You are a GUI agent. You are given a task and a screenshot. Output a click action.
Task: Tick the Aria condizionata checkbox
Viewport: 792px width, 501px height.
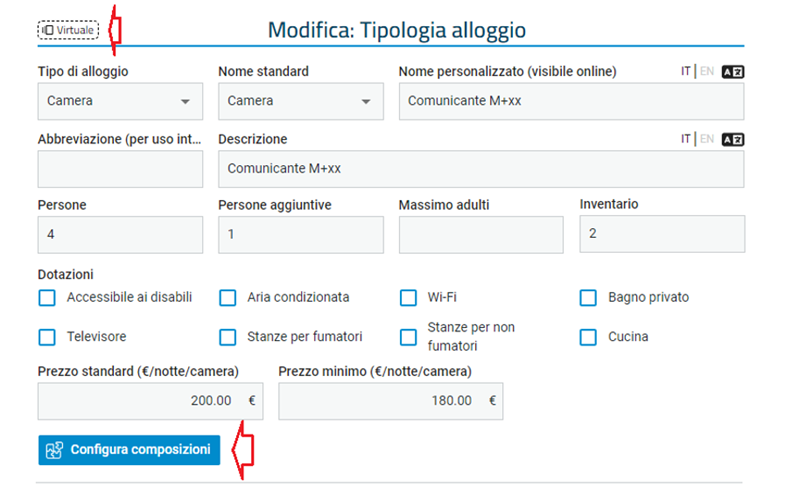[x=227, y=297]
